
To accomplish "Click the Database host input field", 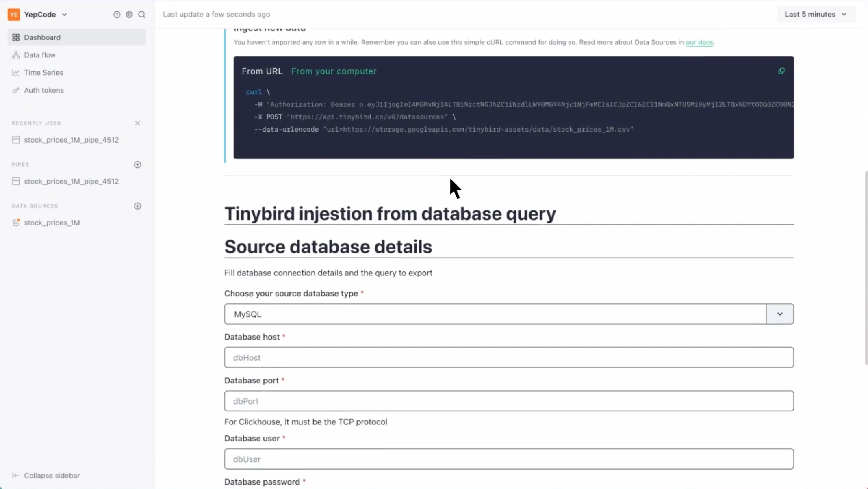I will (508, 357).
